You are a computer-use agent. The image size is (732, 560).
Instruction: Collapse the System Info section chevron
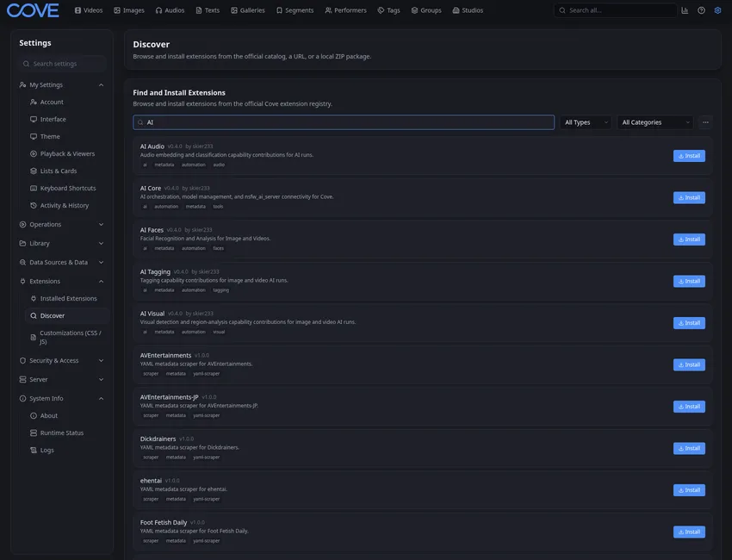(x=101, y=398)
